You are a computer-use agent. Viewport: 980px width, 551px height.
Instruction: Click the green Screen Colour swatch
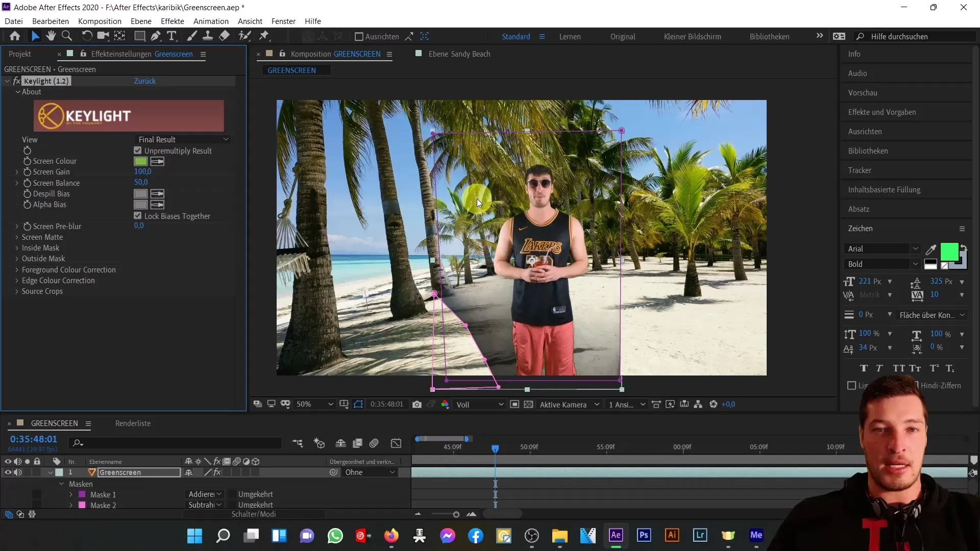tap(141, 161)
